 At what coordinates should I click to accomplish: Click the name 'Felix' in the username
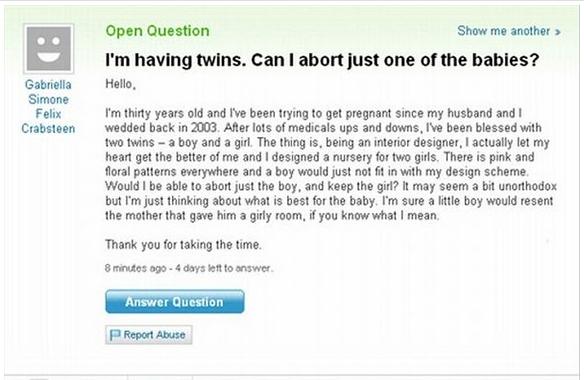tap(48, 114)
